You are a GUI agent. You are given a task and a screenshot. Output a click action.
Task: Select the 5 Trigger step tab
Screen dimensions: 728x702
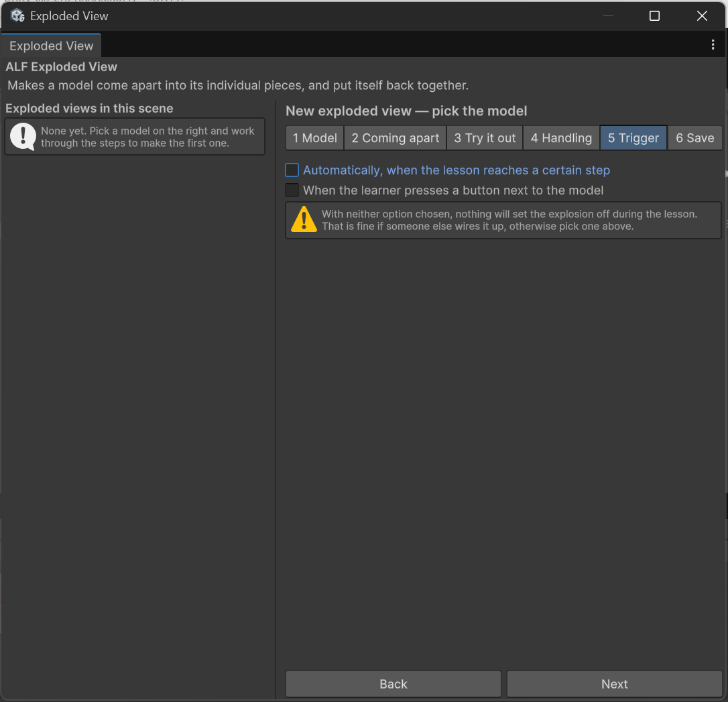[633, 138]
